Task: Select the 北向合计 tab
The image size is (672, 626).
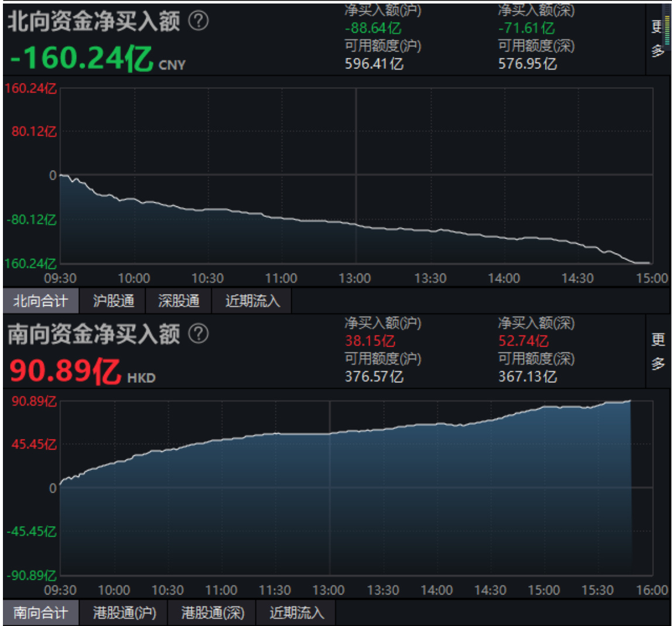Action: coord(40,301)
